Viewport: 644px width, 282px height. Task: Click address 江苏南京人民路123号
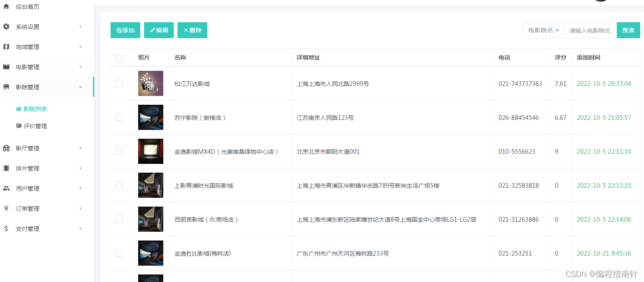(x=325, y=118)
